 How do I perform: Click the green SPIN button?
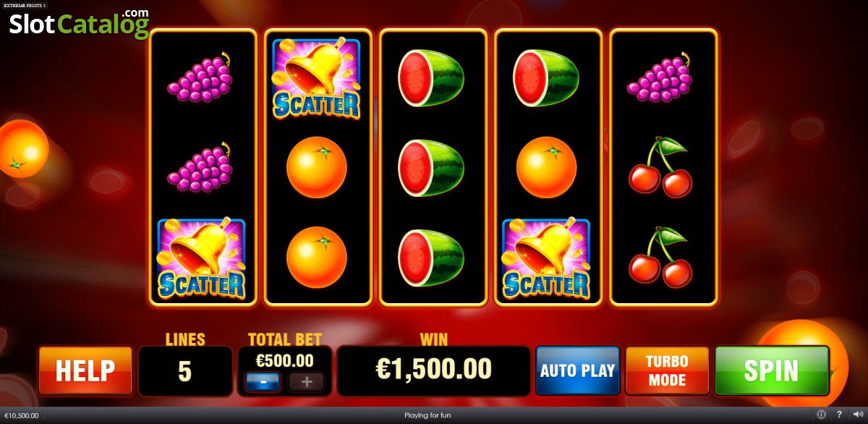[772, 370]
